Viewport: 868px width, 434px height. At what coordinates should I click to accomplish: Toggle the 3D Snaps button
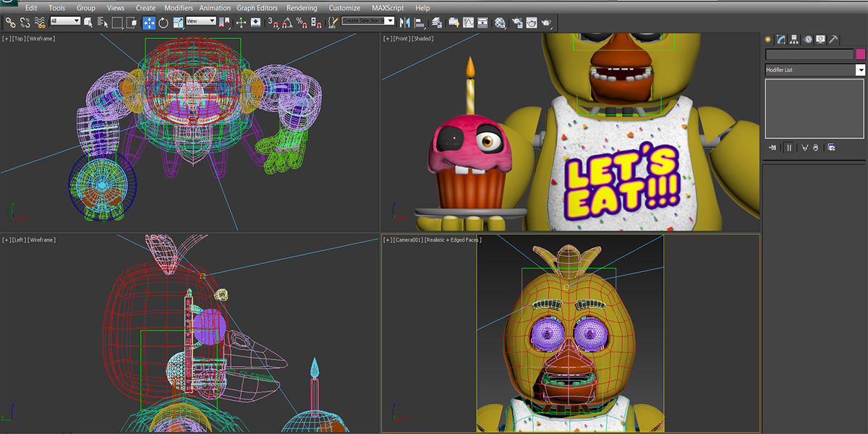(273, 22)
